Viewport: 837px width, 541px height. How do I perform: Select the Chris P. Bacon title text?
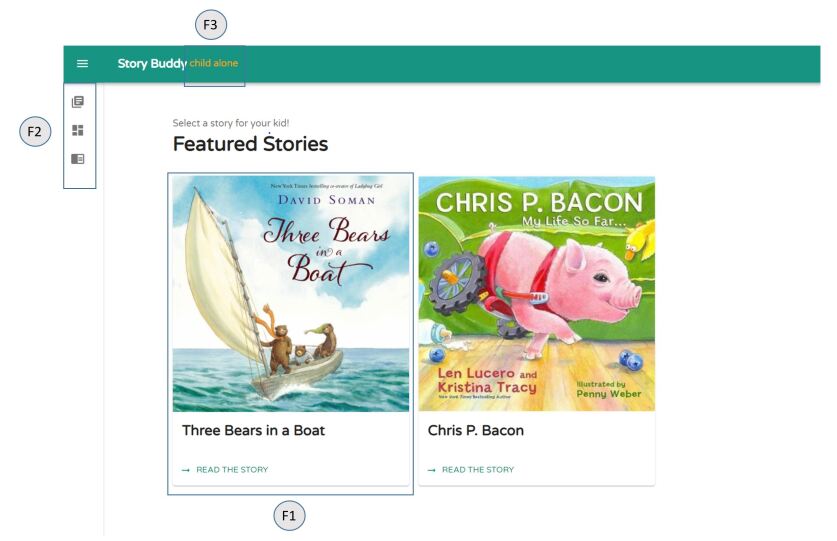pos(476,431)
